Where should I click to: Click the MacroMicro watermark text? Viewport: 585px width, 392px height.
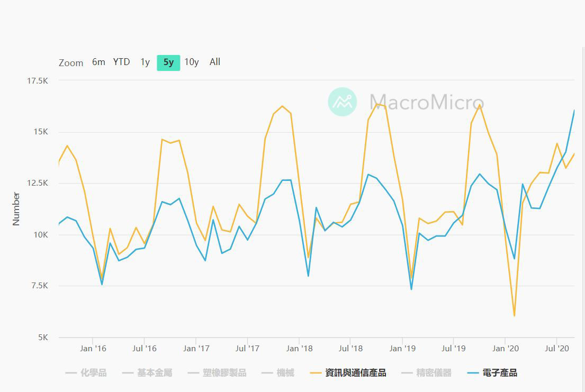tap(426, 102)
